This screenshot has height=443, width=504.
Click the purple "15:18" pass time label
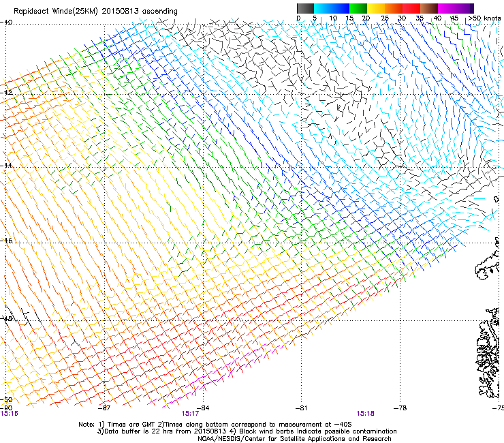[x=365, y=414]
